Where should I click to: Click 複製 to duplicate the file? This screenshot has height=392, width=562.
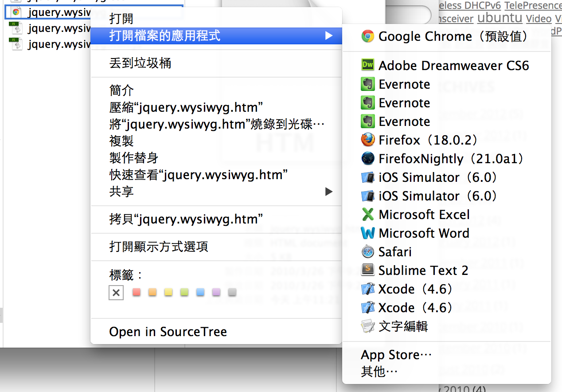(x=216, y=141)
